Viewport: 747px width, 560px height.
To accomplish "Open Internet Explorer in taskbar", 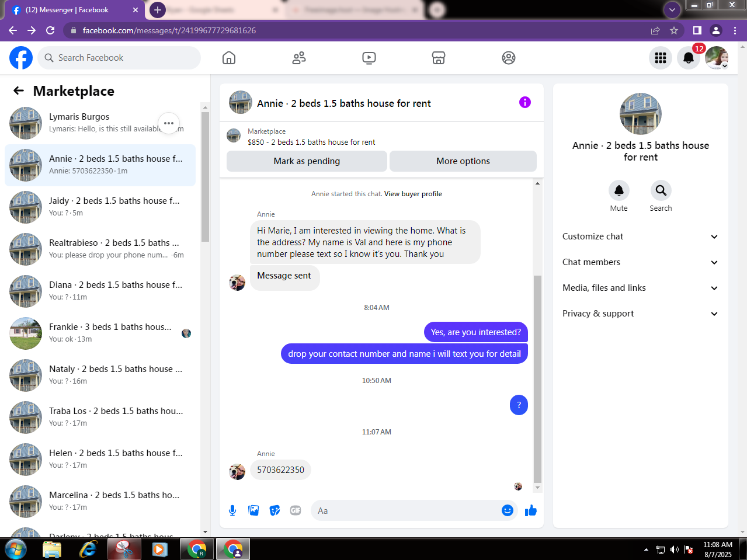I will click(x=88, y=549).
